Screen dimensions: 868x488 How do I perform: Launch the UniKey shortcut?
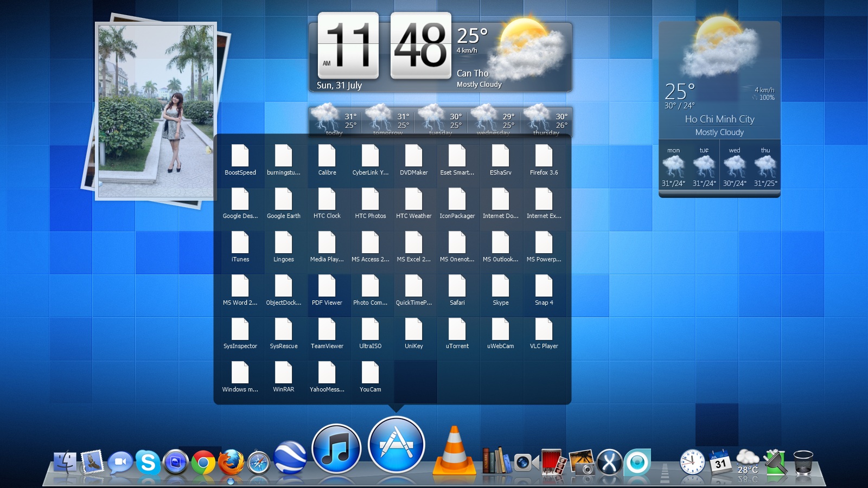414,334
